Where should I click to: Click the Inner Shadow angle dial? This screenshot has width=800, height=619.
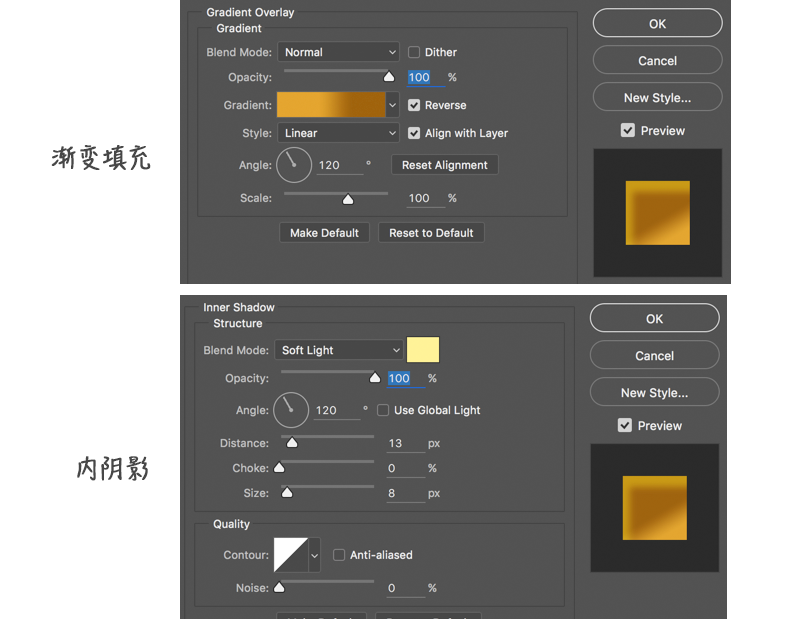click(x=291, y=410)
